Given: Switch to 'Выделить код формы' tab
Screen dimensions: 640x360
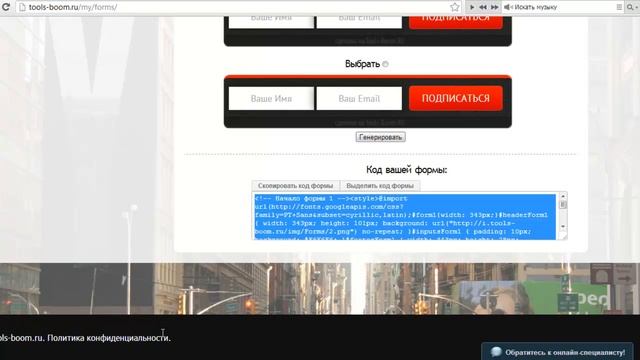Looking at the screenshot, I should (x=380, y=186).
